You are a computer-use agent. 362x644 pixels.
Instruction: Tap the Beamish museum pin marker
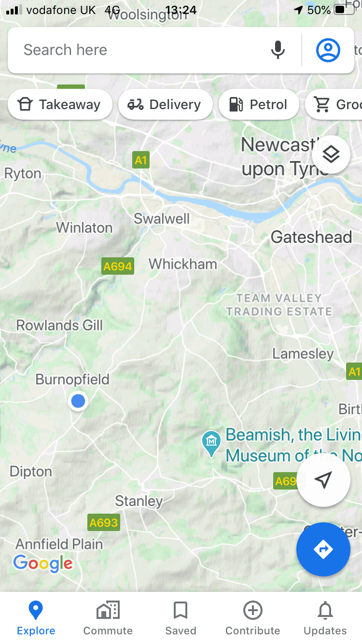[x=211, y=444]
